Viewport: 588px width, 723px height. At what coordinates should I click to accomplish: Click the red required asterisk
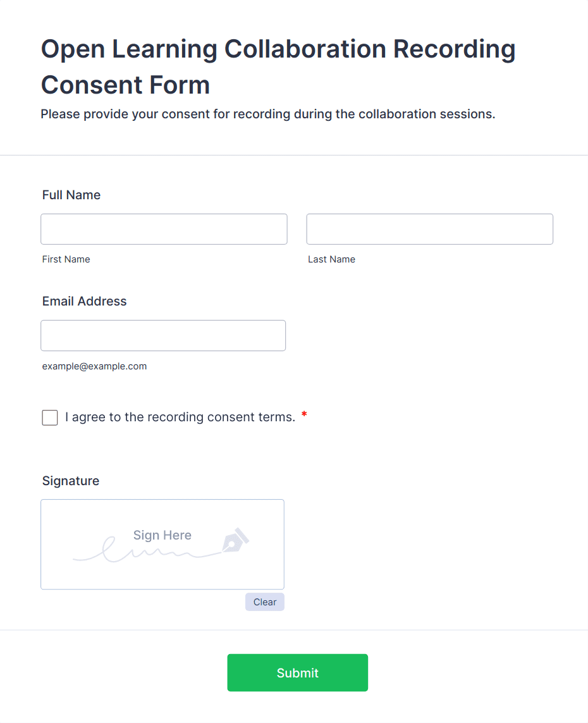[x=304, y=416]
